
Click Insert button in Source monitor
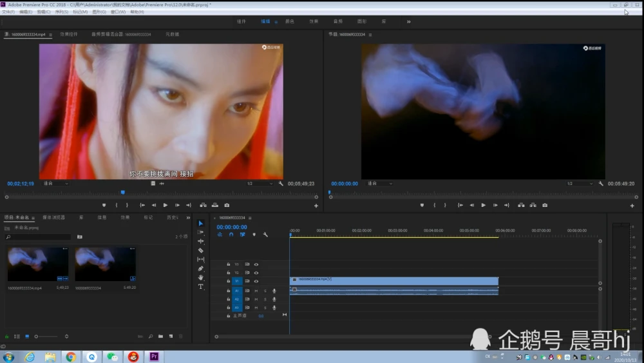(x=203, y=205)
